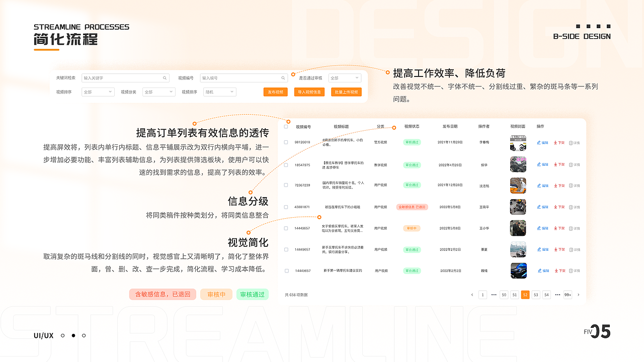Screen dimensions: 644x362
Task: Toggle the select-all checkbox in table header
Action: 286,127
